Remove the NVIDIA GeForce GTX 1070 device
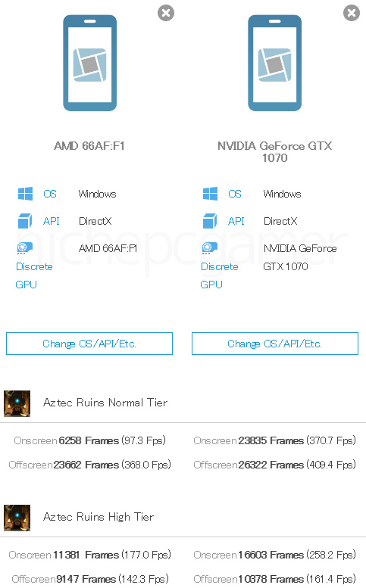The height and width of the screenshot is (588, 366). (x=352, y=13)
